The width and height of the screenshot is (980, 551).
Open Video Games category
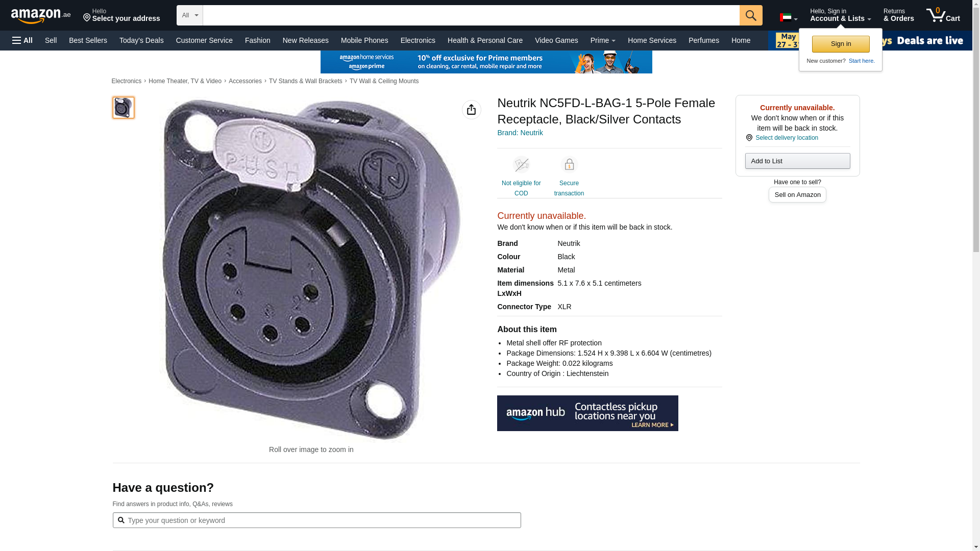[x=556, y=40]
